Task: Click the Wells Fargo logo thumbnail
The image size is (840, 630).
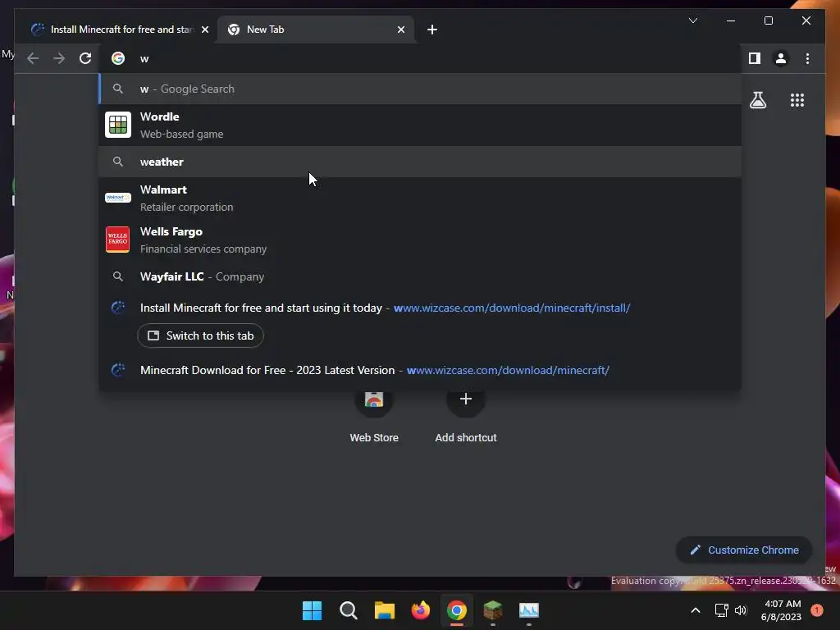Action: point(118,239)
